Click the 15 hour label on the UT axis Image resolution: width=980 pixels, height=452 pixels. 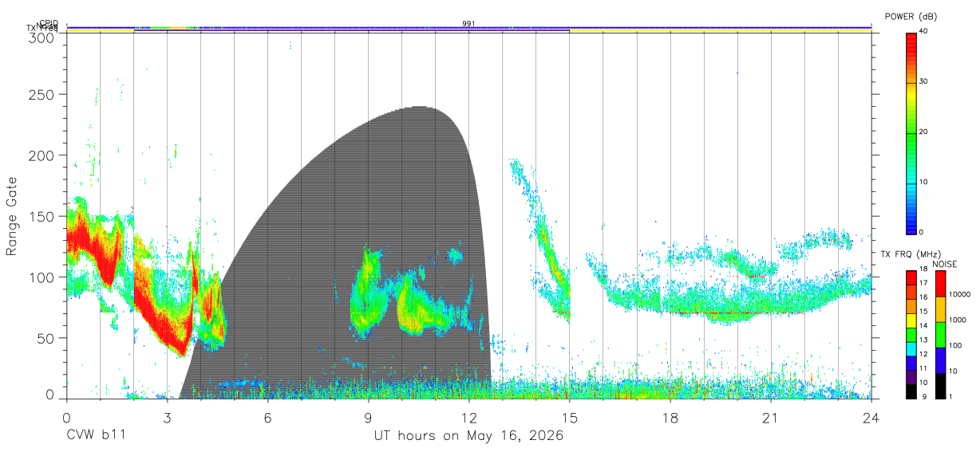[x=570, y=417]
